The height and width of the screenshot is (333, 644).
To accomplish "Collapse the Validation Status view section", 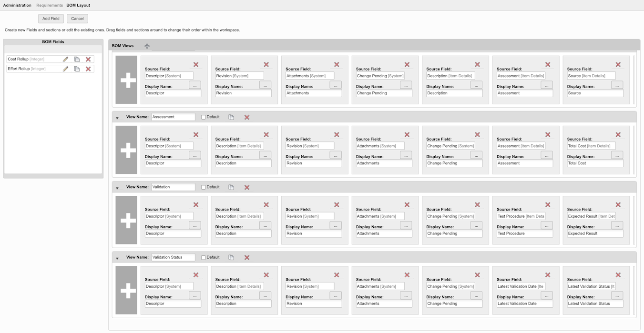I will [x=117, y=258].
